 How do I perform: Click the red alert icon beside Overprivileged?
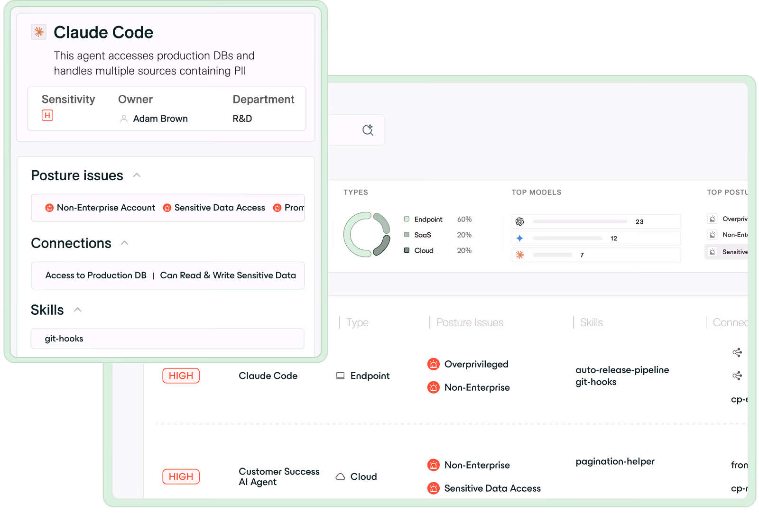click(434, 364)
